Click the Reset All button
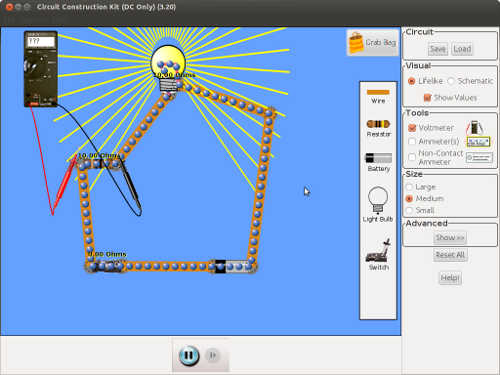Image resolution: width=500 pixels, height=375 pixels. tap(450, 255)
